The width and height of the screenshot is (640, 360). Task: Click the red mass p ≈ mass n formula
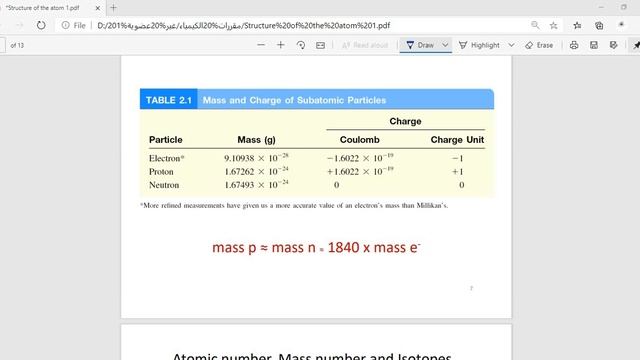click(316, 247)
